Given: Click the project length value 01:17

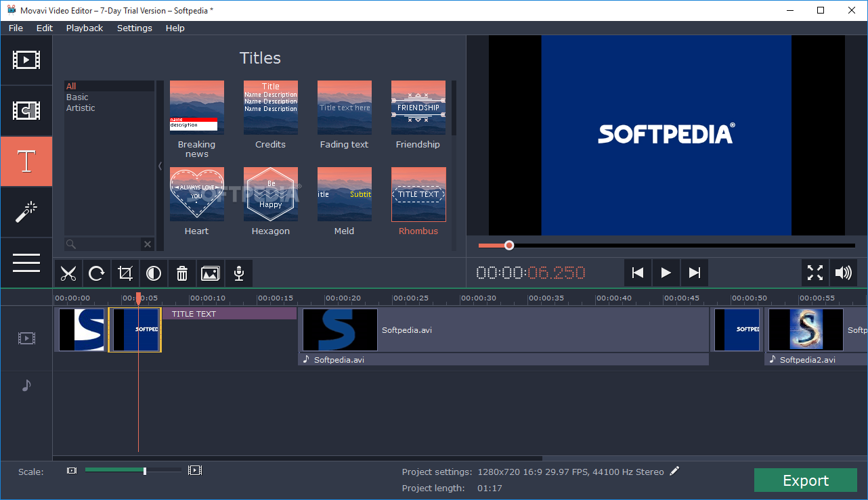Looking at the screenshot, I should (488, 488).
